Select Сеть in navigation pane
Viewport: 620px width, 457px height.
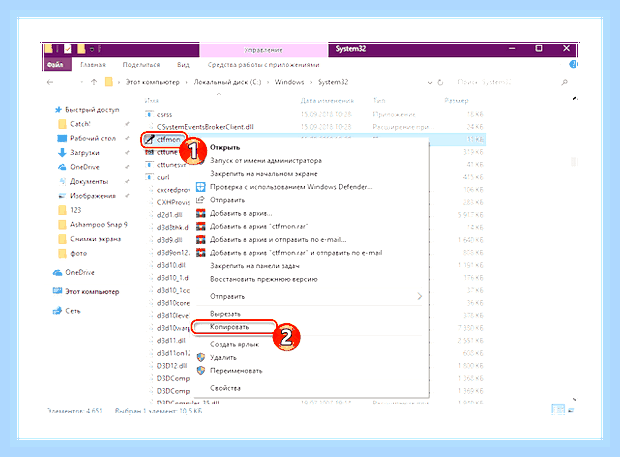(x=73, y=311)
